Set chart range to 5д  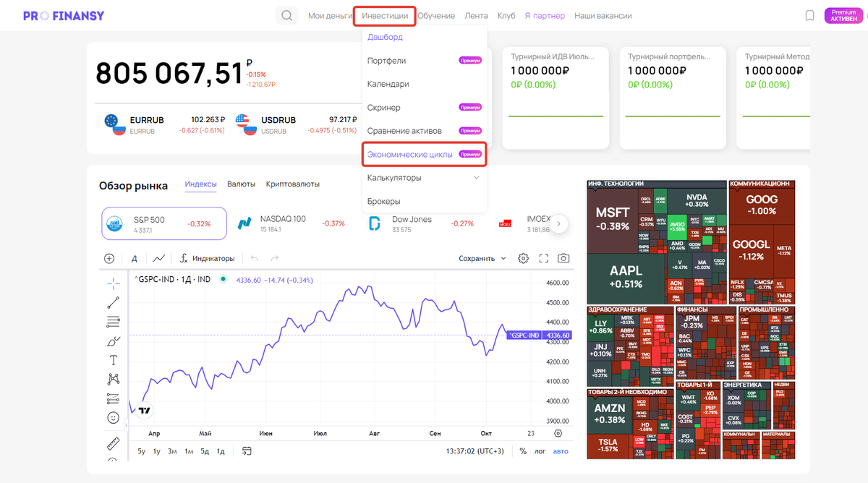[205, 451]
